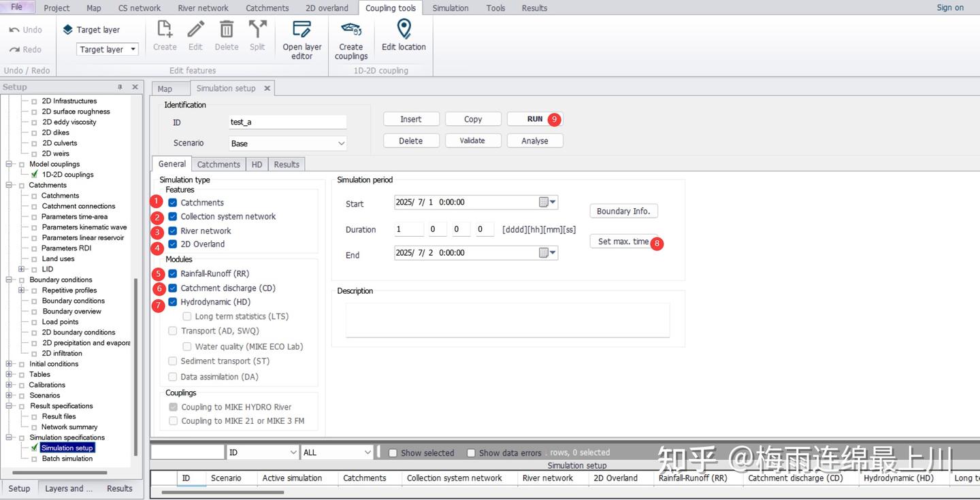Click the Target layer stack icon
980x500 pixels.
point(67,30)
